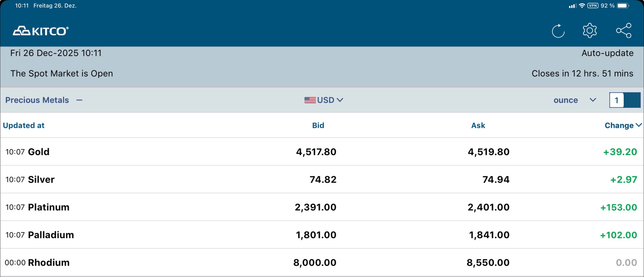Tap the share icon
Image resolution: width=644 pixels, height=277 pixels.
pos(624,31)
